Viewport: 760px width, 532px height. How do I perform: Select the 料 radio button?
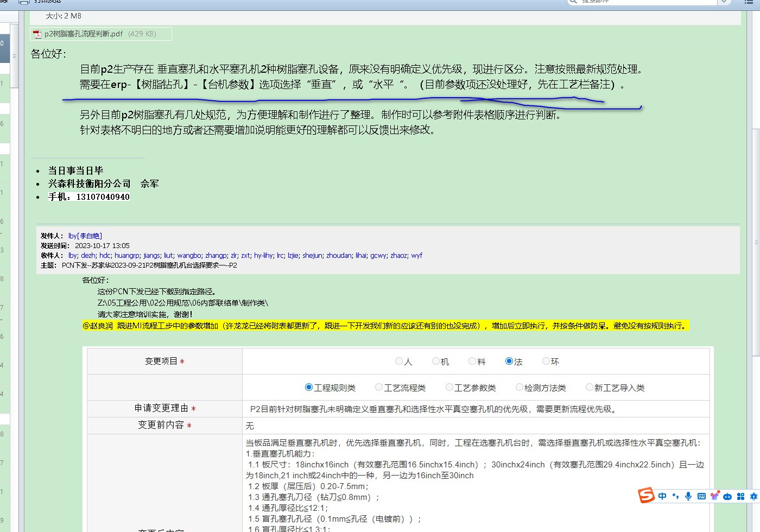pos(472,361)
